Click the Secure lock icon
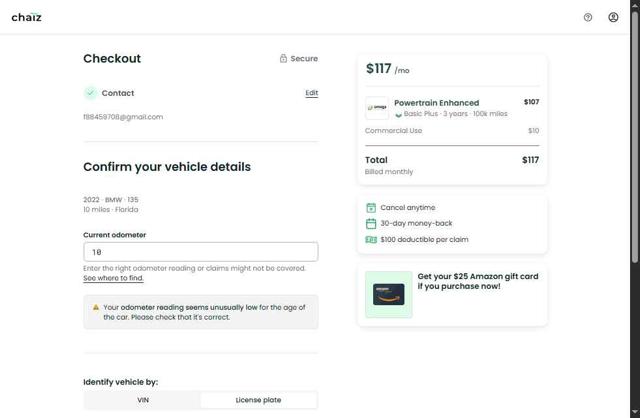The height and width of the screenshot is (418, 640). click(x=284, y=59)
